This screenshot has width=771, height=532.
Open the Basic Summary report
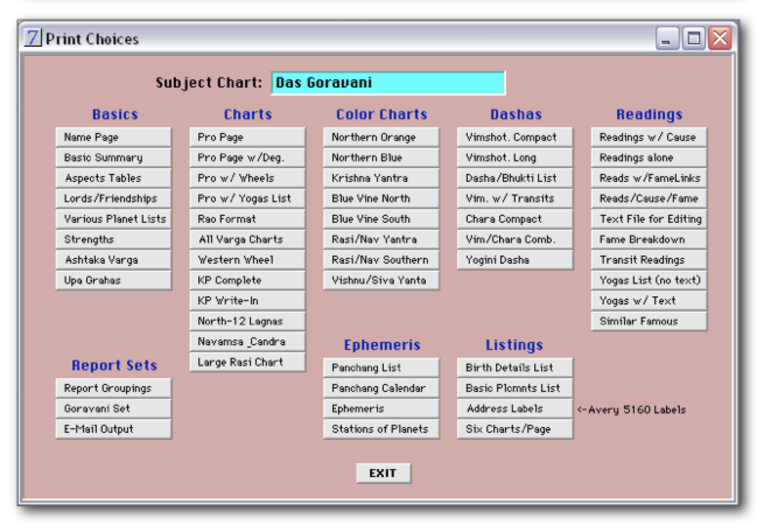click(114, 157)
